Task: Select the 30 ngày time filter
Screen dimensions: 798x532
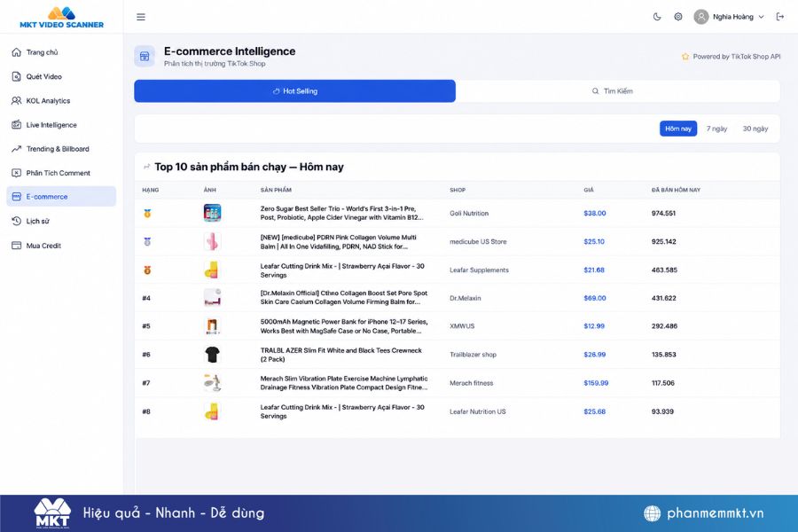Action: click(x=755, y=129)
